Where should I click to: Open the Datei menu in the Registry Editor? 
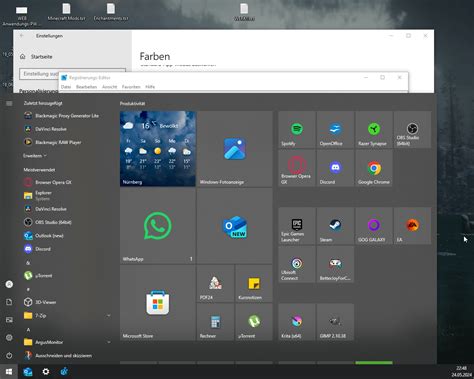pos(66,87)
